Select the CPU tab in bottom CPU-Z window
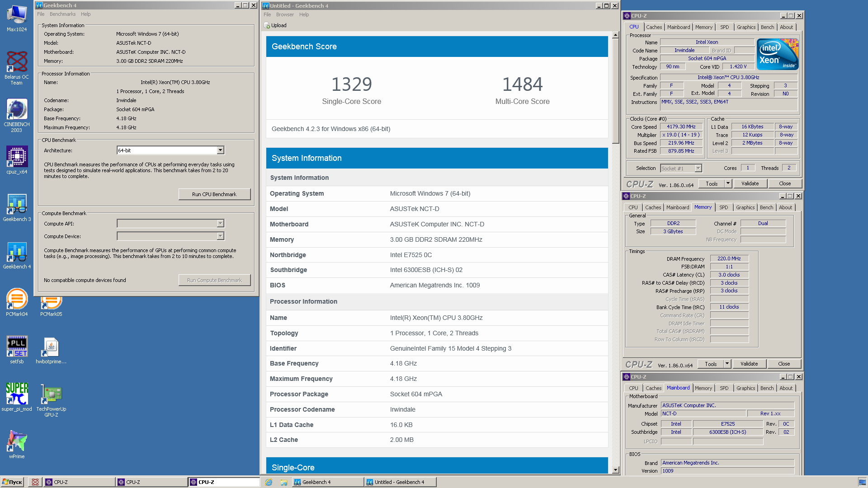Screen dimensions: 868x488 coord(633,388)
